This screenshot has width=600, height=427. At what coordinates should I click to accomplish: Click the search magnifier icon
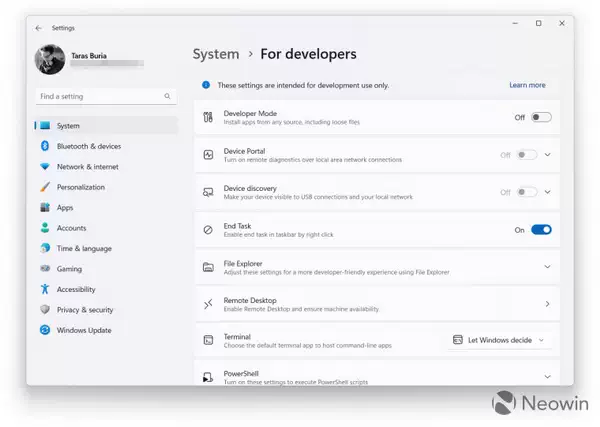point(167,96)
